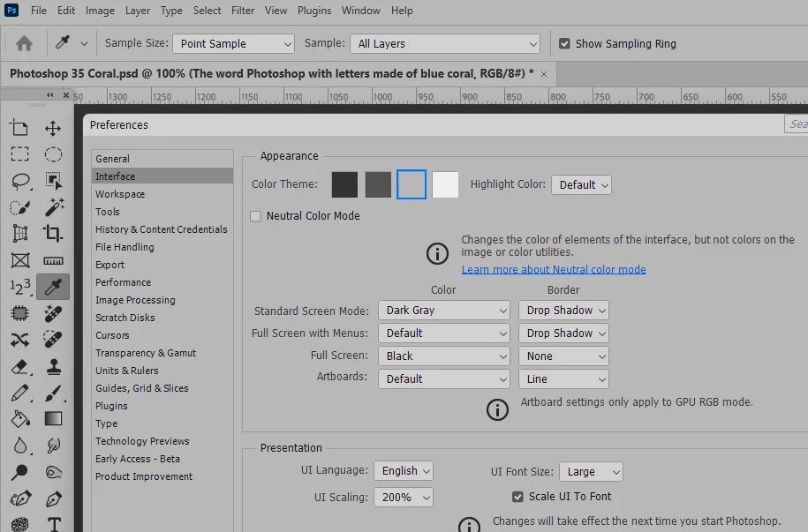This screenshot has height=532, width=808.
Task: Go to Units & Rulers preferences category
Action: 162,371
